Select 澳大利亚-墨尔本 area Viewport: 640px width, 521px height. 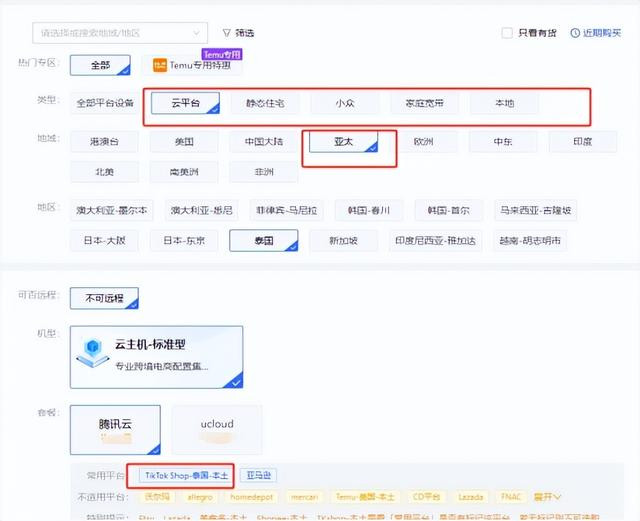click(x=111, y=210)
